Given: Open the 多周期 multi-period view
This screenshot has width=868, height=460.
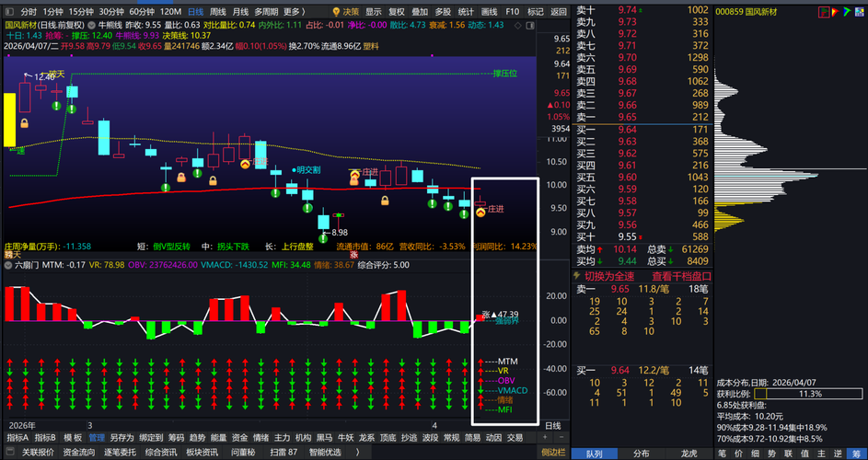Looking at the screenshot, I should point(266,12).
